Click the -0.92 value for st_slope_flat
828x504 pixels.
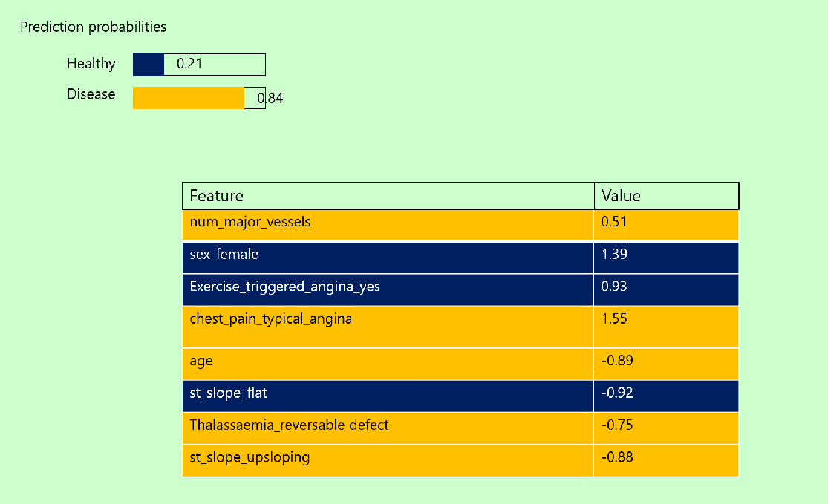(617, 393)
